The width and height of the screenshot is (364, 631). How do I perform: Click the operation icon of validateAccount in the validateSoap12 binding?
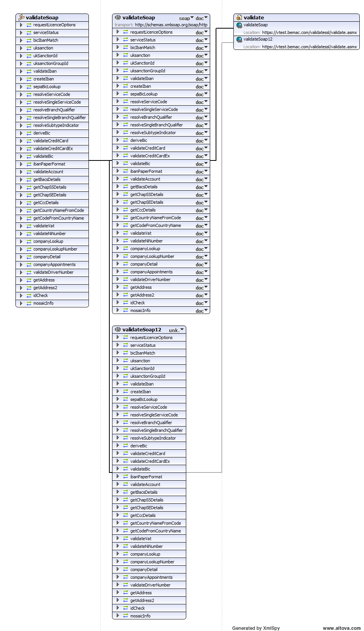point(126,484)
